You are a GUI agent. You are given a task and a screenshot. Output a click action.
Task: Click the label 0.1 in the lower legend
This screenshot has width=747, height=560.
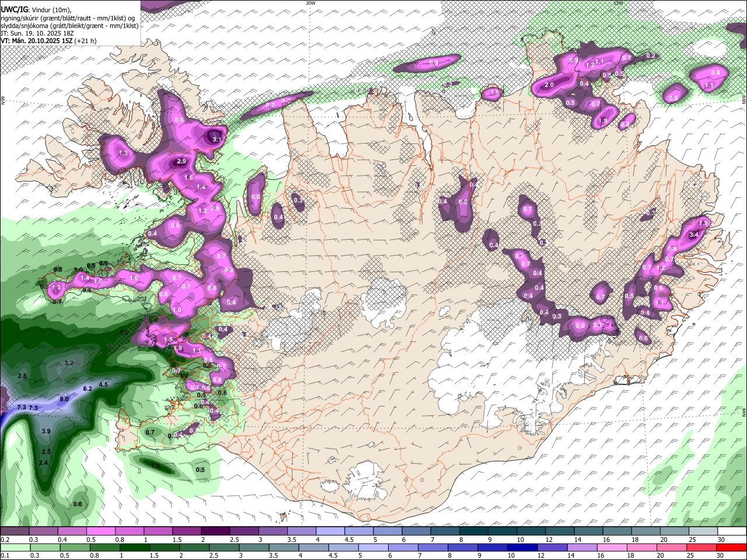click(x=4, y=555)
